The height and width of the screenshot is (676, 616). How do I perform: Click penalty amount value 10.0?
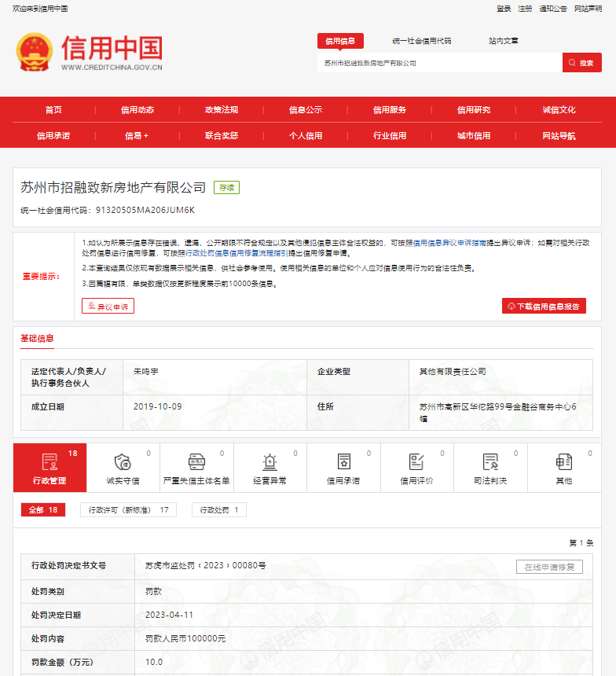click(154, 662)
